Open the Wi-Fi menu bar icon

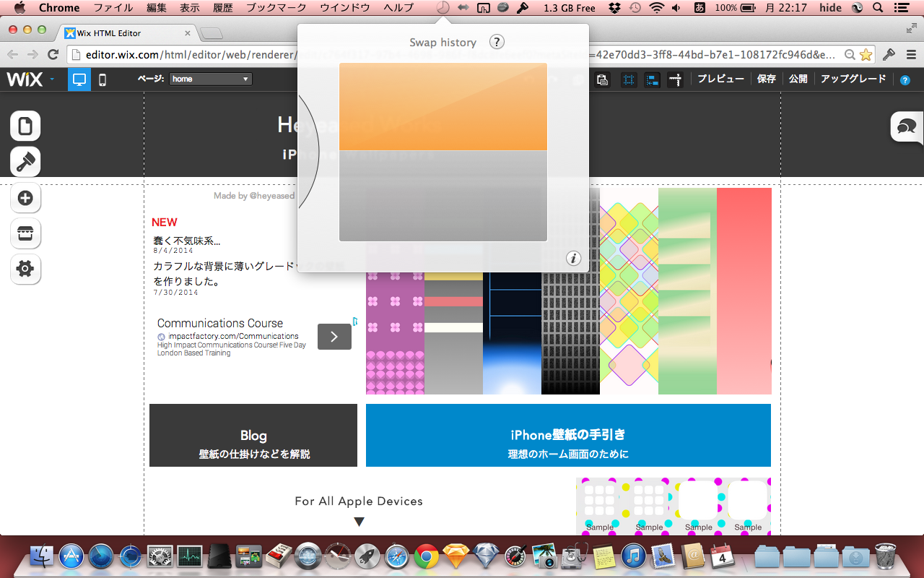[x=656, y=8]
